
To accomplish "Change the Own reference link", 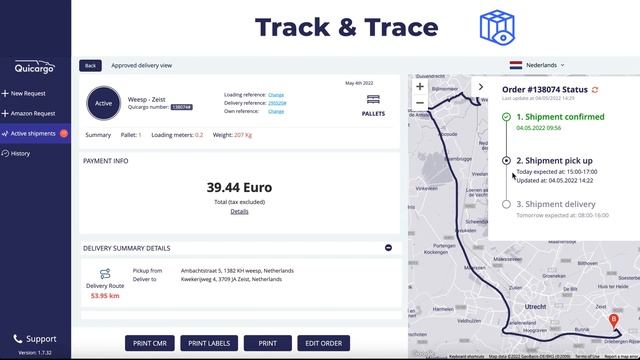I will click(x=276, y=111).
